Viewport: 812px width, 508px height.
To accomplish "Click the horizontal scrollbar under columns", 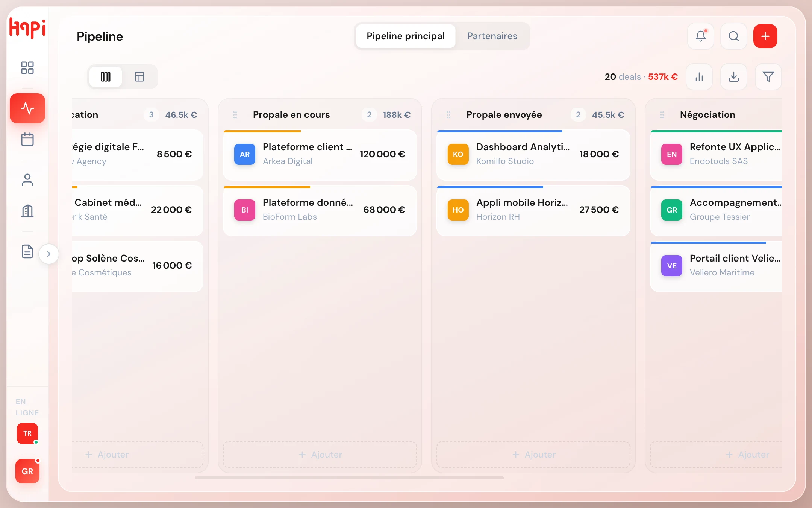I will (349, 478).
